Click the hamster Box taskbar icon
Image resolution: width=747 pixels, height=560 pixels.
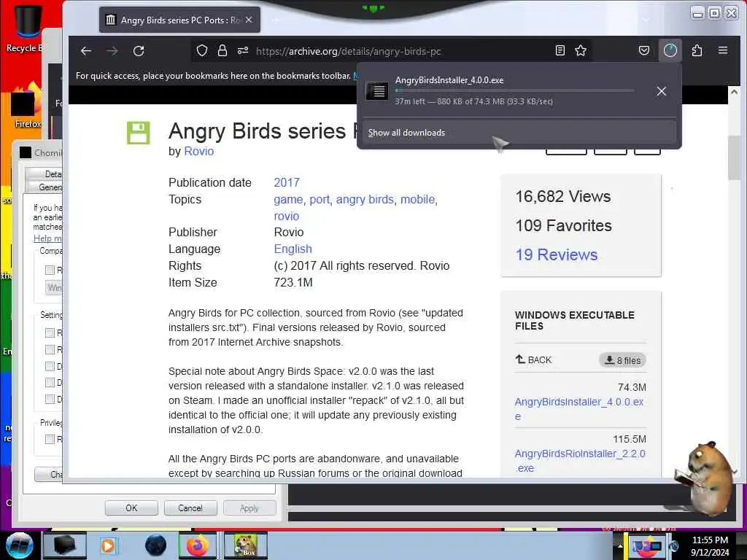245,545
